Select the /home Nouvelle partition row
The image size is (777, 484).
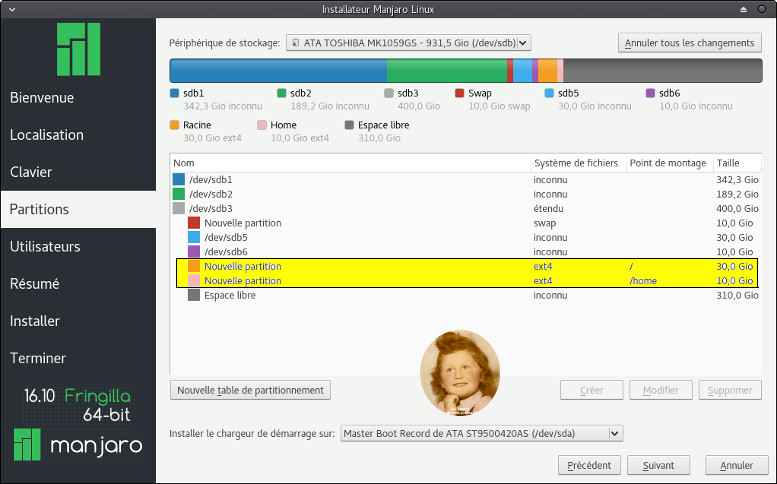click(x=350, y=281)
